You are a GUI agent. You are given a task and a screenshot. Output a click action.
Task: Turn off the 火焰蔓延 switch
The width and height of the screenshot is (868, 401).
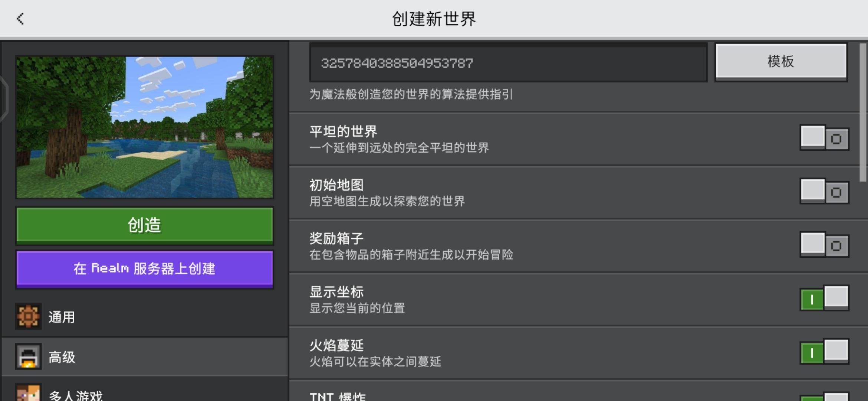tap(824, 352)
